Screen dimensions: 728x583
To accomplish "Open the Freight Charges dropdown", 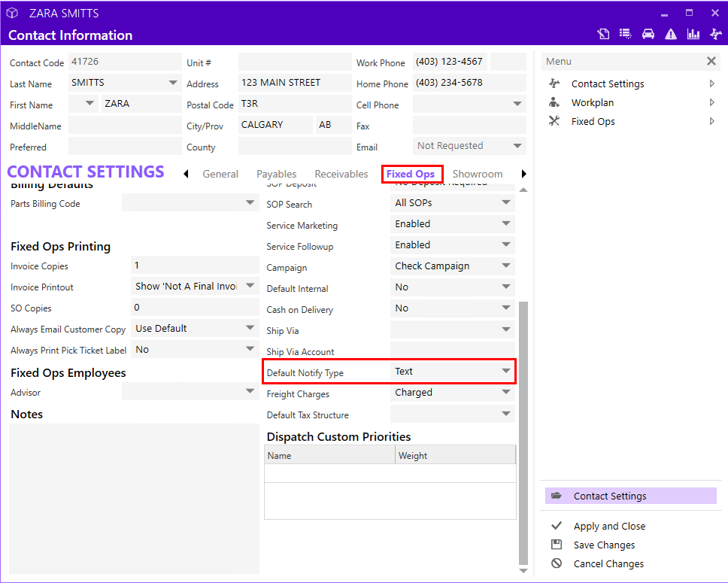I will point(506,392).
